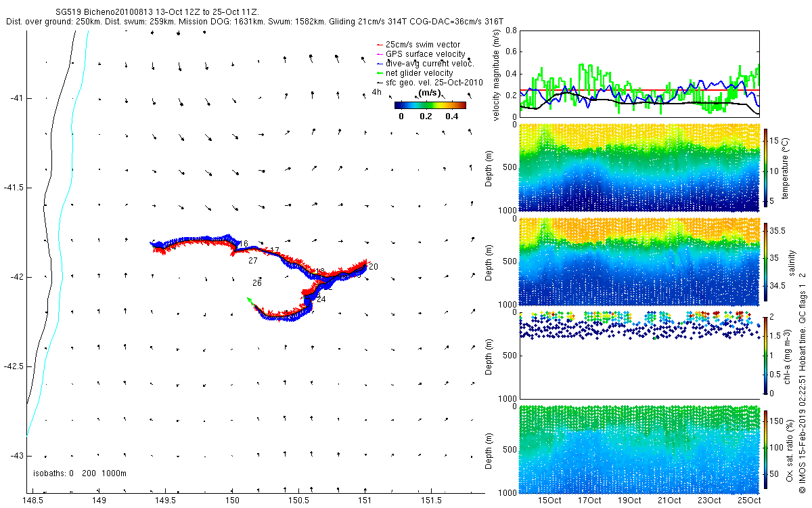Click latitude tick '-41' on the map
812x508 pixels.
17,98
